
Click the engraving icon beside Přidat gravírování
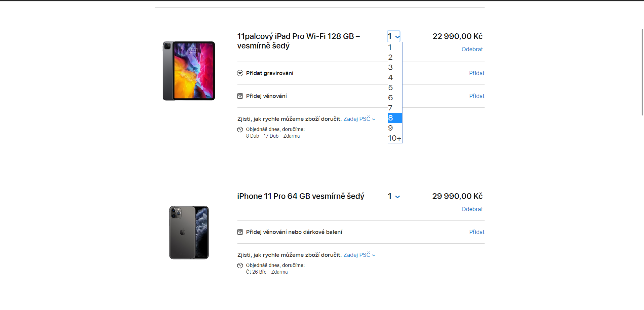point(240,73)
